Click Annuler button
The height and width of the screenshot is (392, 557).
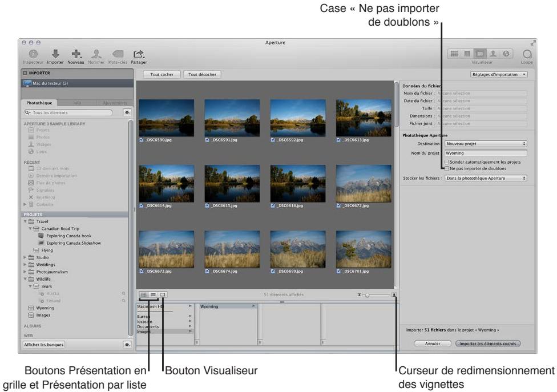pos(433,343)
